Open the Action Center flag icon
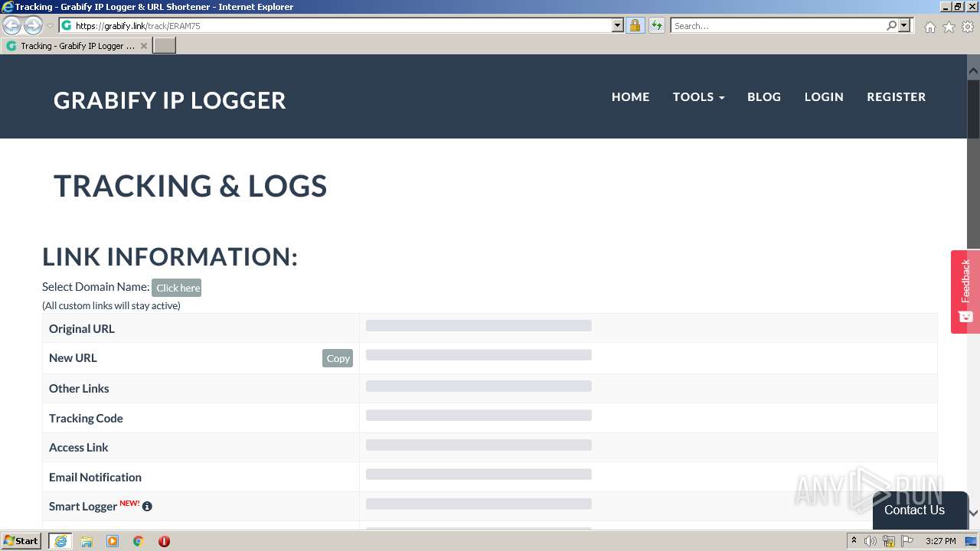The height and width of the screenshot is (551, 980). tap(907, 541)
